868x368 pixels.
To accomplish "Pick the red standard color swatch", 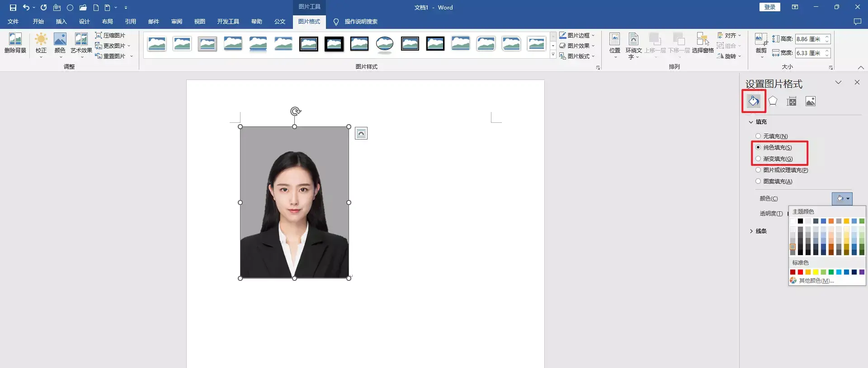I will [800, 272].
